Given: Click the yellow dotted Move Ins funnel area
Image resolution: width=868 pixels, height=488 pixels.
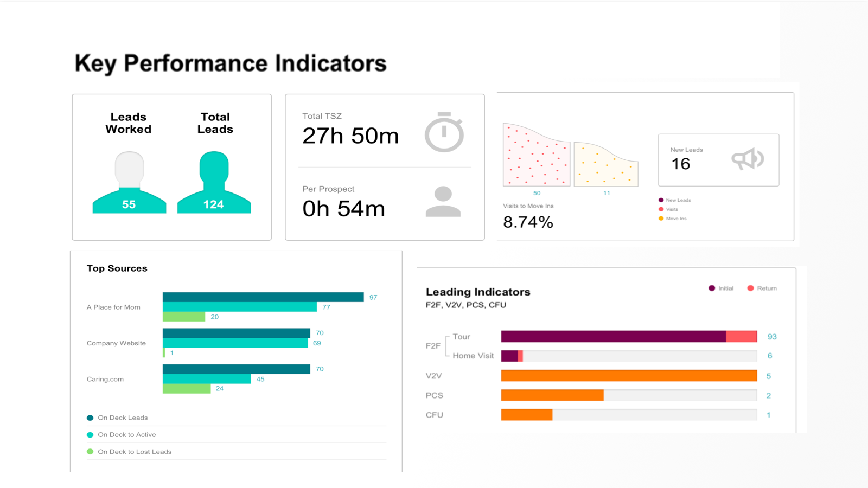Looking at the screenshot, I should pyautogui.click(x=606, y=165).
